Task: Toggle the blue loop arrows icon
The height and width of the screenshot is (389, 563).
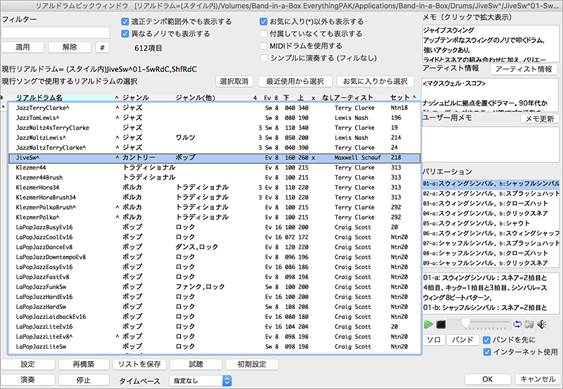Action: click(x=517, y=324)
